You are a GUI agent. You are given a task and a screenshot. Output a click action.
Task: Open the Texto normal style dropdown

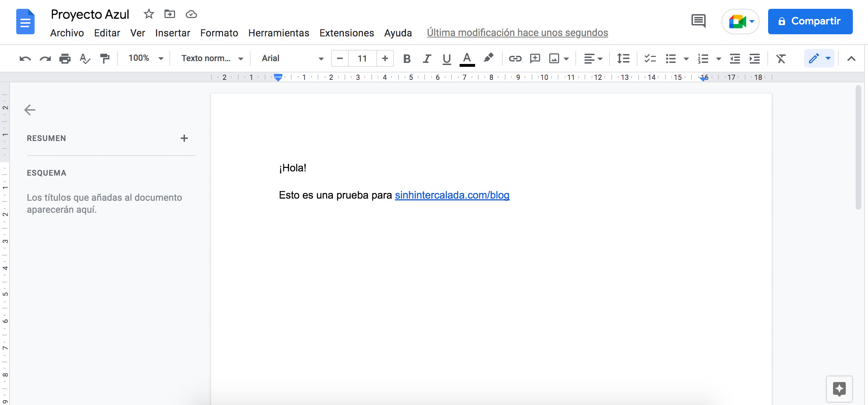coord(212,58)
